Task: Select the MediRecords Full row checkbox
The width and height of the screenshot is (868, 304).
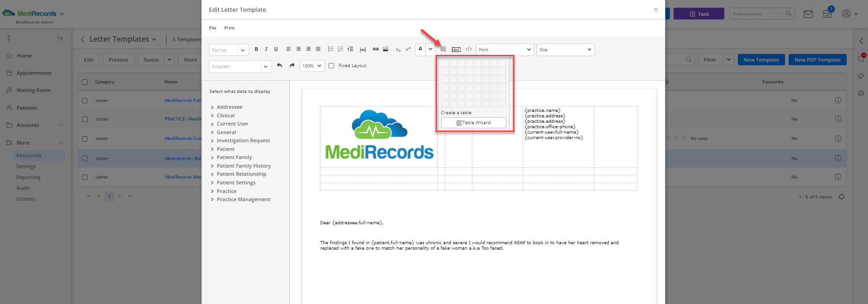Action: [85, 101]
